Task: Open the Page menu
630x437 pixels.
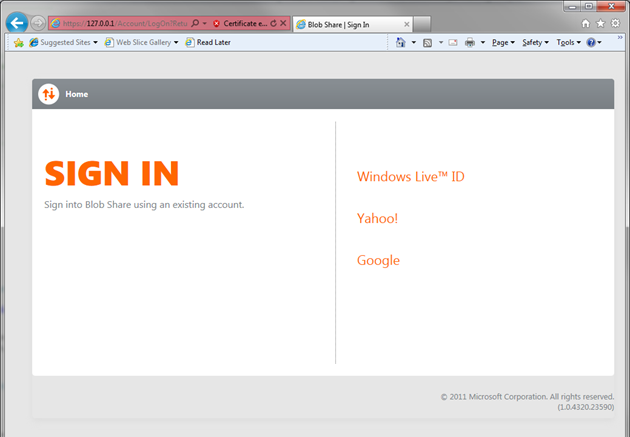Action: (x=503, y=42)
